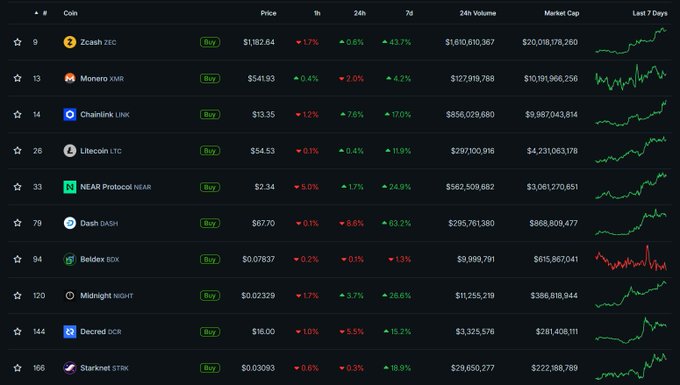Open the Starknet STRK coin link
This screenshot has height=385, width=680.
tap(104, 368)
